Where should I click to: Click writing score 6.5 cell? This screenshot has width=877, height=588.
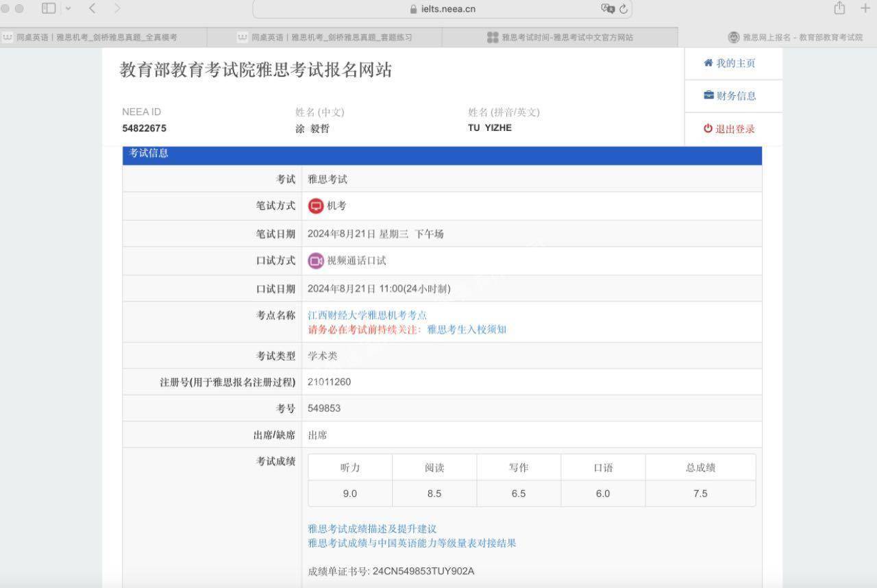(519, 493)
